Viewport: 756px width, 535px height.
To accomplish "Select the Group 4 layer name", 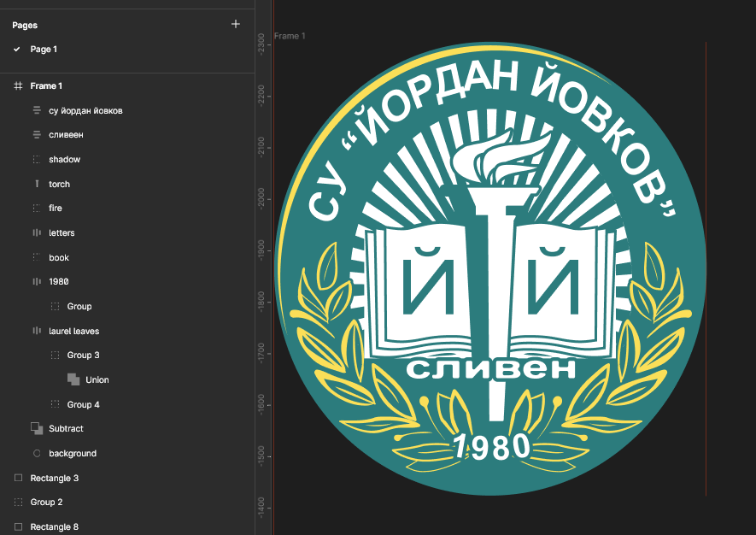I will (x=84, y=404).
